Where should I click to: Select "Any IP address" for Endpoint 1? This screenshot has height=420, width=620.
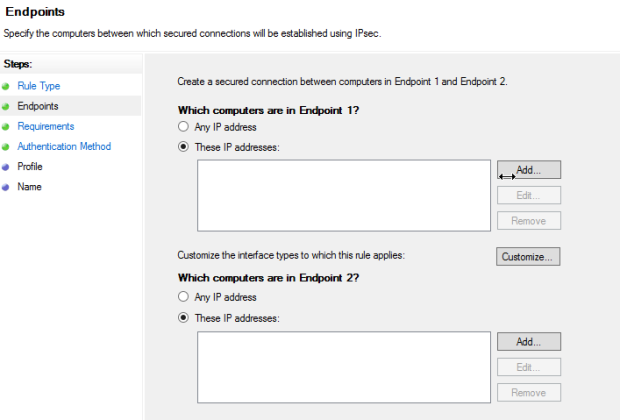(183, 127)
